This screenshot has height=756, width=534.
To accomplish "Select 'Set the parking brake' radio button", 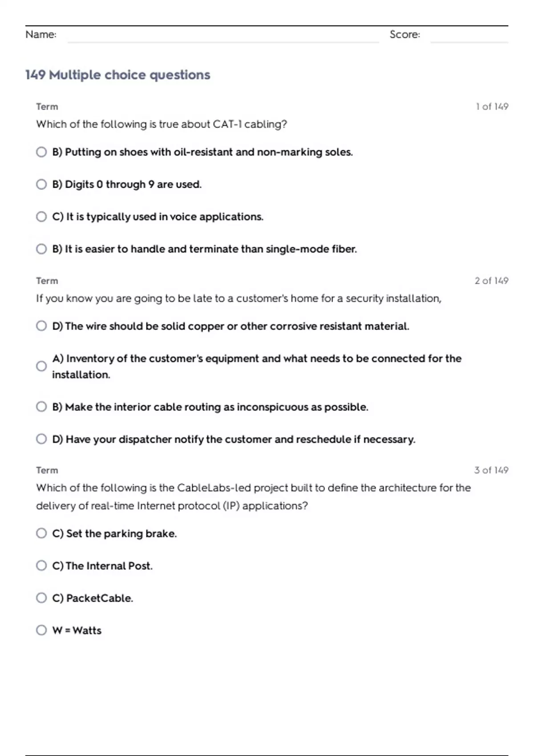I will point(41,533).
